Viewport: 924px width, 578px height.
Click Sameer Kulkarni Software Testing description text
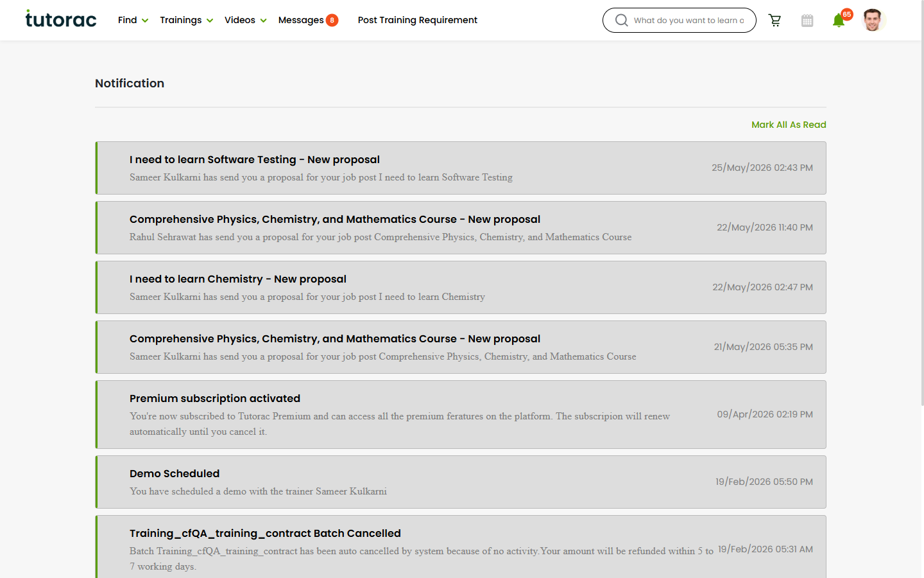(321, 177)
